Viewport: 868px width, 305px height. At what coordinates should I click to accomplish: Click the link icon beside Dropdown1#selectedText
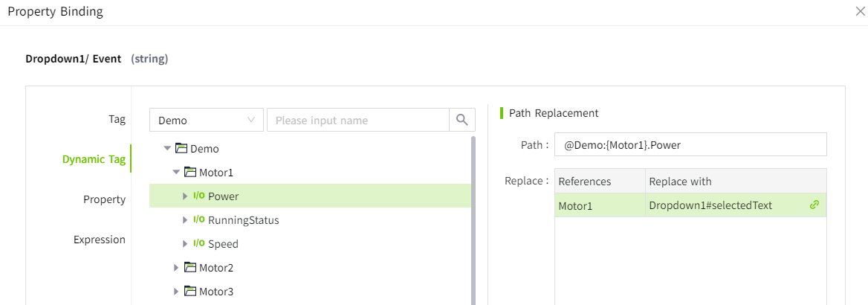pos(814,205)
